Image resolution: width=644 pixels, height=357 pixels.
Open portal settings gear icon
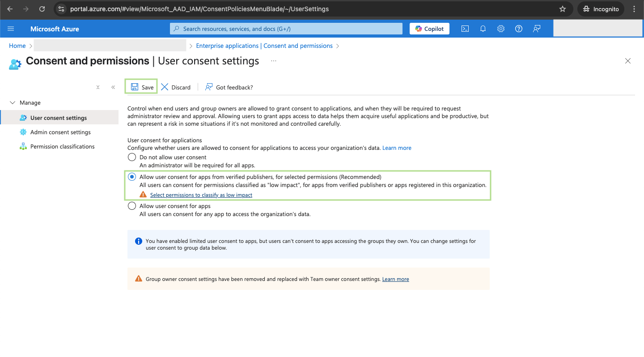pyautogui.click(x=501, y=29)
